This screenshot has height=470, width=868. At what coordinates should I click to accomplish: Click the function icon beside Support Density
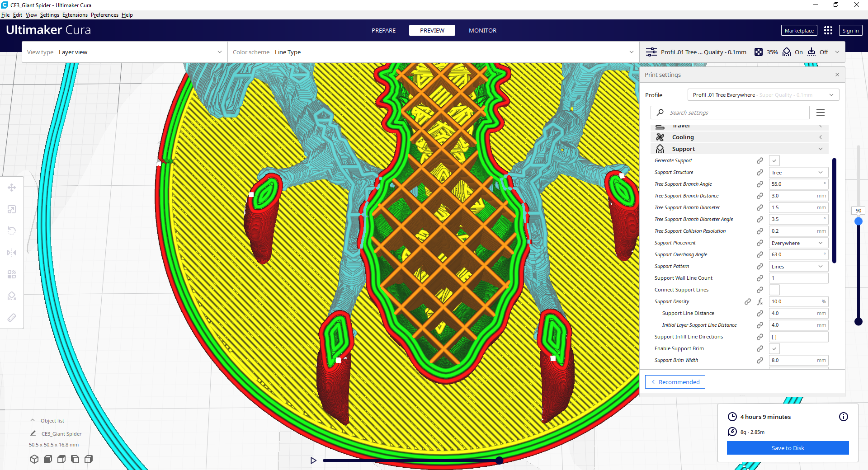point(760,301)
